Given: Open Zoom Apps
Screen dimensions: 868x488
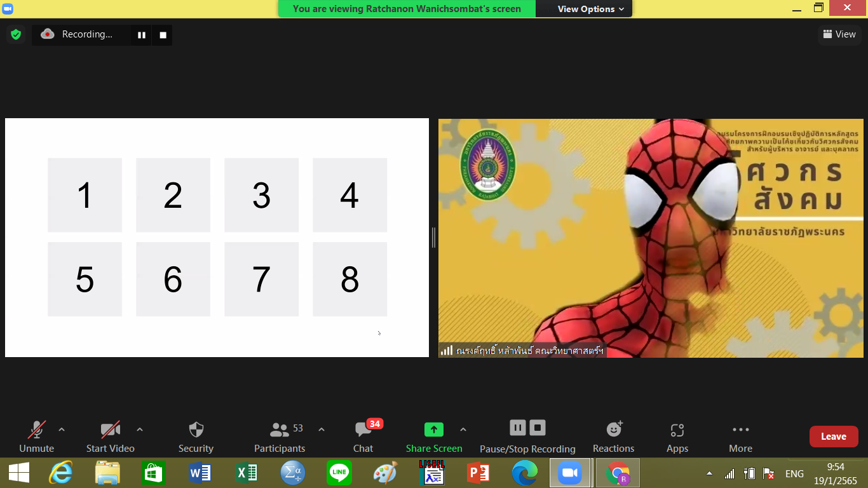Looking at the screenshot, I should tap(677, 437).
